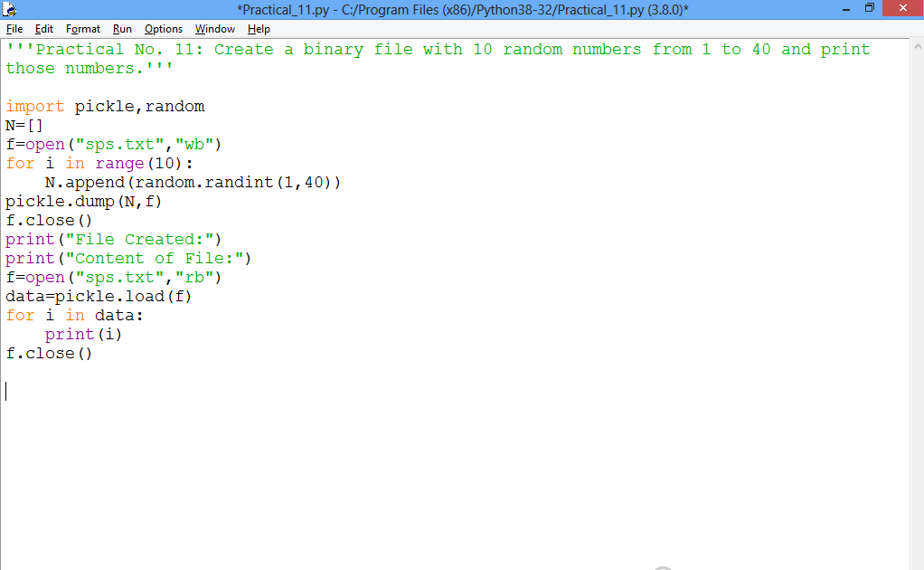Click the empty editor area below the code
Screen dimensions: 924x570
click(x=362, y=452)
